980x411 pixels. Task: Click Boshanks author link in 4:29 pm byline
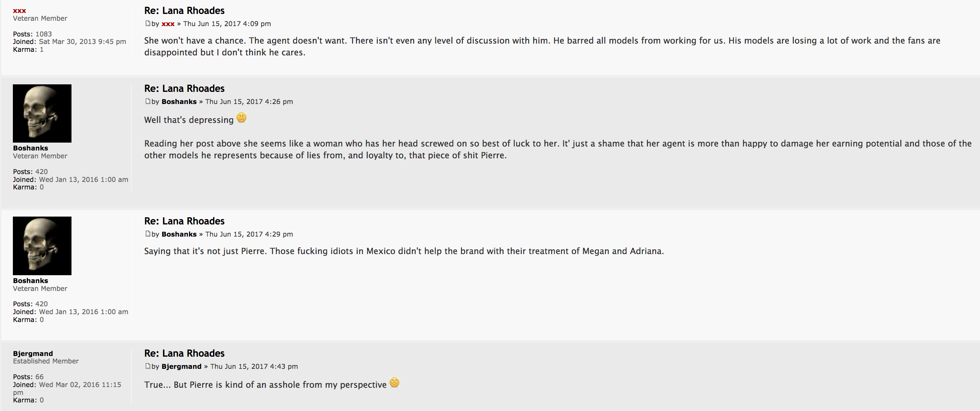tap(179, 234)
